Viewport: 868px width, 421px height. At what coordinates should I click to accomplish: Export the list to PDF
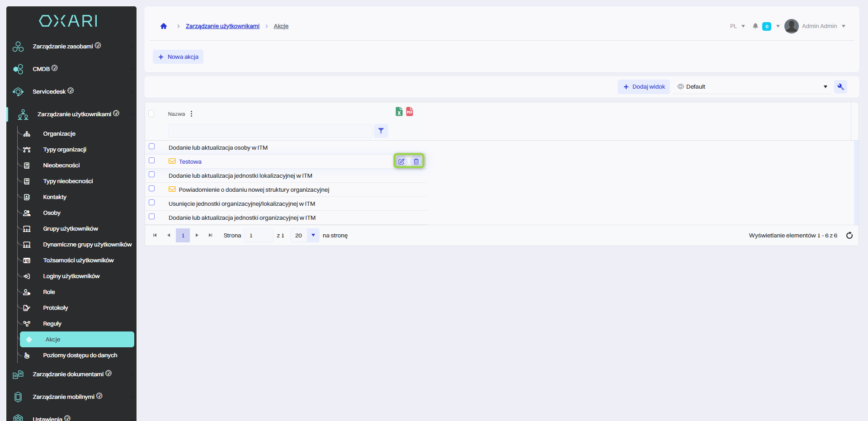[x=410, y=112]
